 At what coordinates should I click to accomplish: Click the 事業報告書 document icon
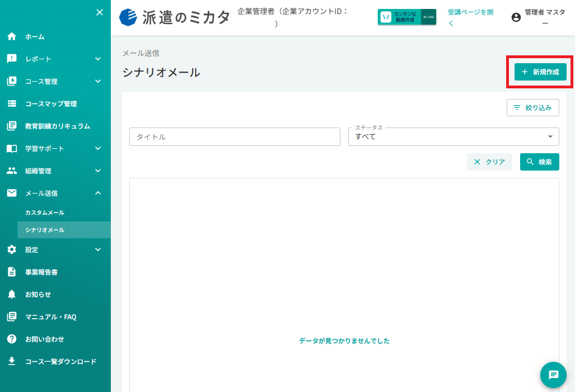pyautogui.click(x=12, y=272)
